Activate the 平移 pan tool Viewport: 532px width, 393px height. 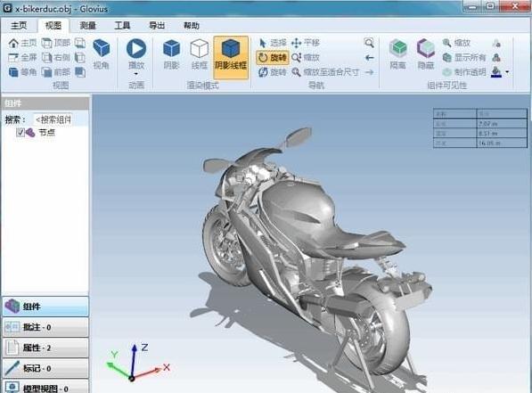pos(306,43)
